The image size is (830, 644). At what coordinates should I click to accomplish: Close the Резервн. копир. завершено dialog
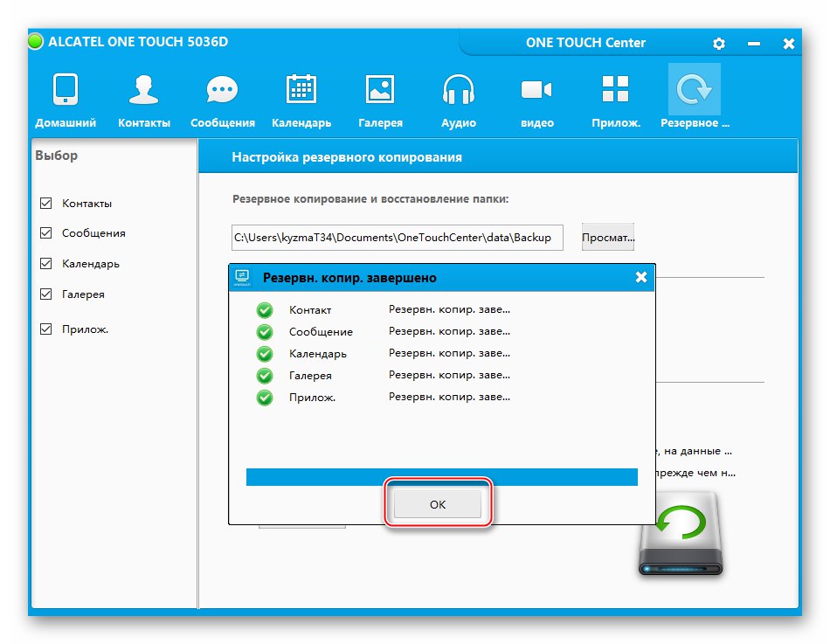pos(641,277)
